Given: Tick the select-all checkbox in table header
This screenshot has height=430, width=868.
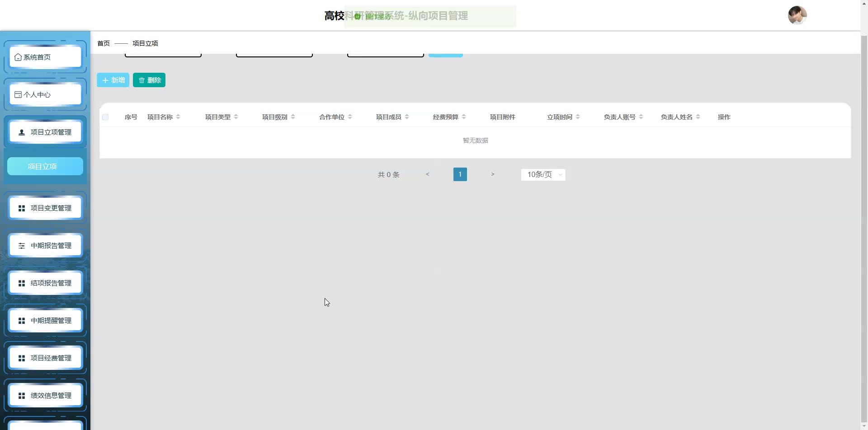Looking at the screenshot, I should [105, 117].
